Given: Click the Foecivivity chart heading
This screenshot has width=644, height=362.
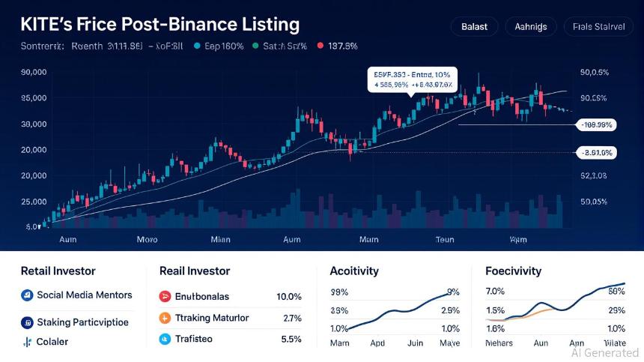Looking at the screenshot, I should [513, 271].
